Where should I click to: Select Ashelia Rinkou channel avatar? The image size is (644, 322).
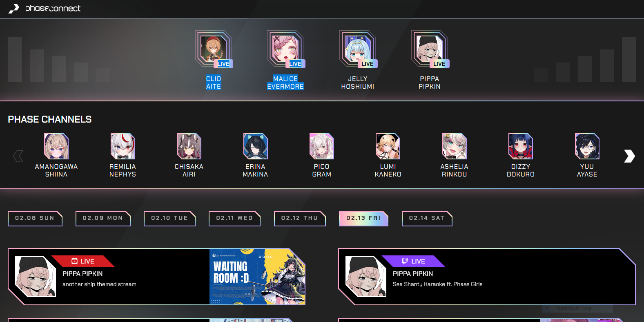[x=455, y=146]
